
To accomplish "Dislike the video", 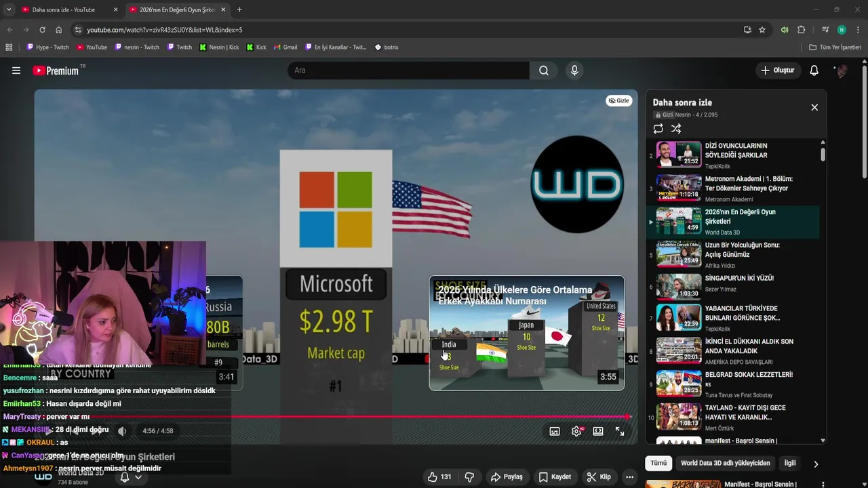I will click(x=469, y=476).
